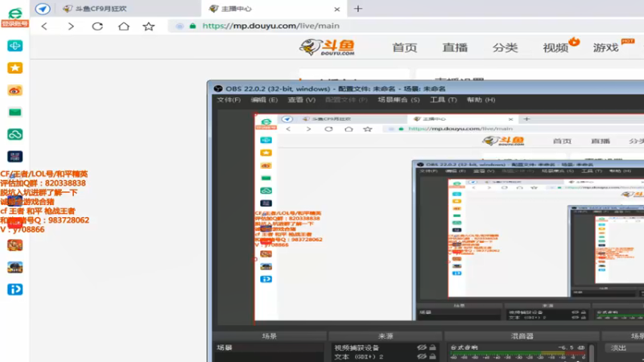Click the 登录账号 login button
644x362 pixels.
14,24
